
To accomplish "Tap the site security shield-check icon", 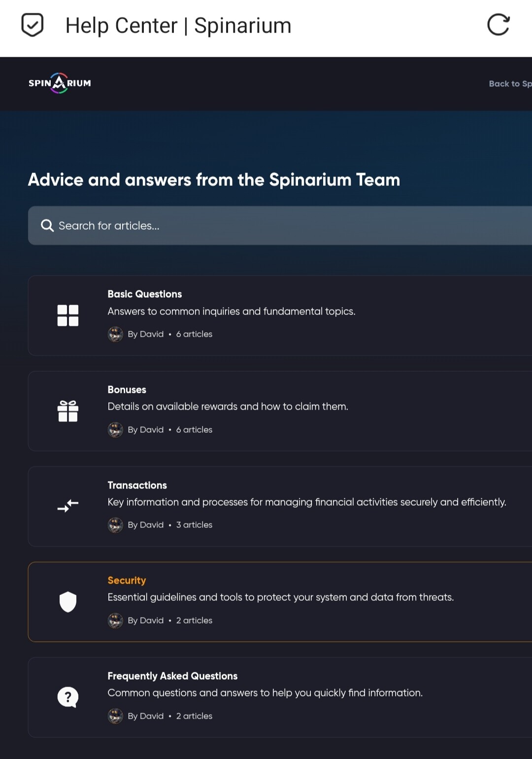I will tap(33, 25).
